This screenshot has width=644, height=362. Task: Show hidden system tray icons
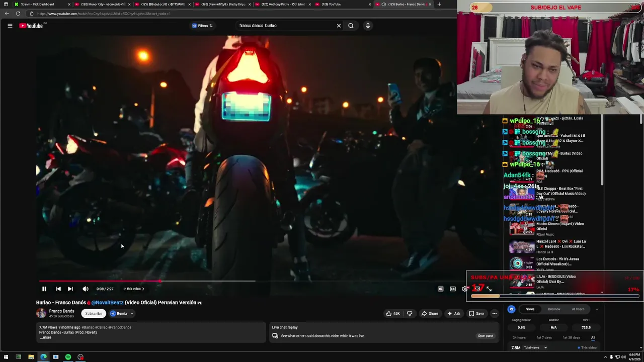click(606, 357)
